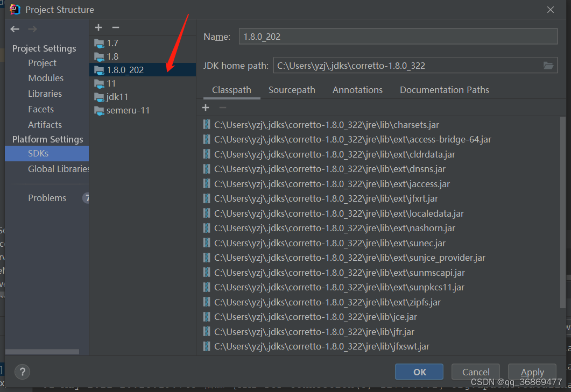
Task: Click the classpath list vertical scrollbar
Action: [x=562, y=212]
